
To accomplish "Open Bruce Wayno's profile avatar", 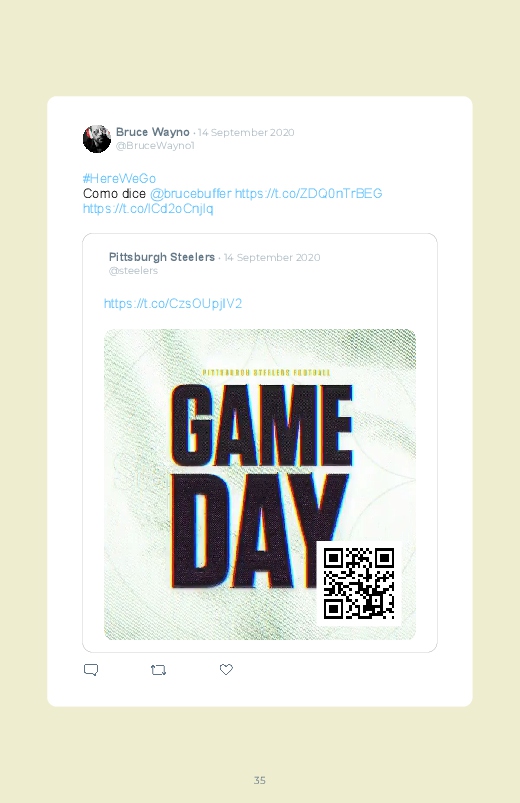I will point(97,139).
